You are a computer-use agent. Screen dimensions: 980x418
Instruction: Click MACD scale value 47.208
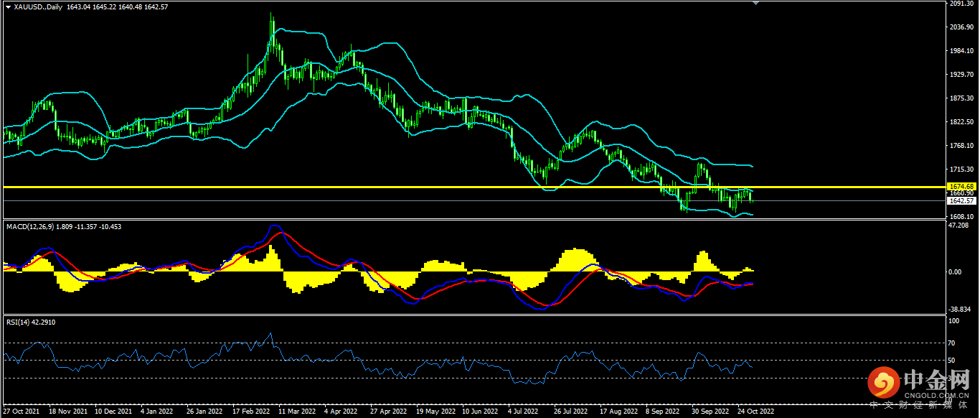(x=958, y=226)
